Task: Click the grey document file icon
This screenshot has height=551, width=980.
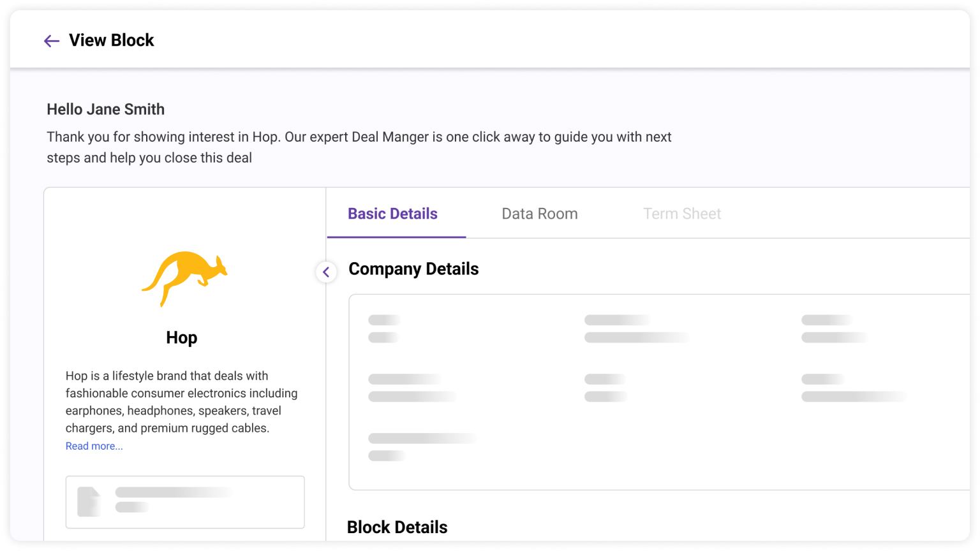Action: click(89, 501)
